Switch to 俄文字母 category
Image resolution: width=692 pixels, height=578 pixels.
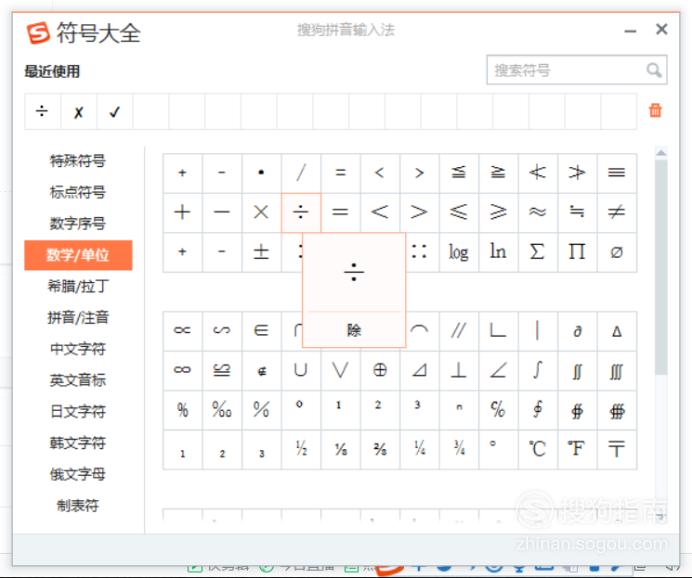tap(78, 474)
